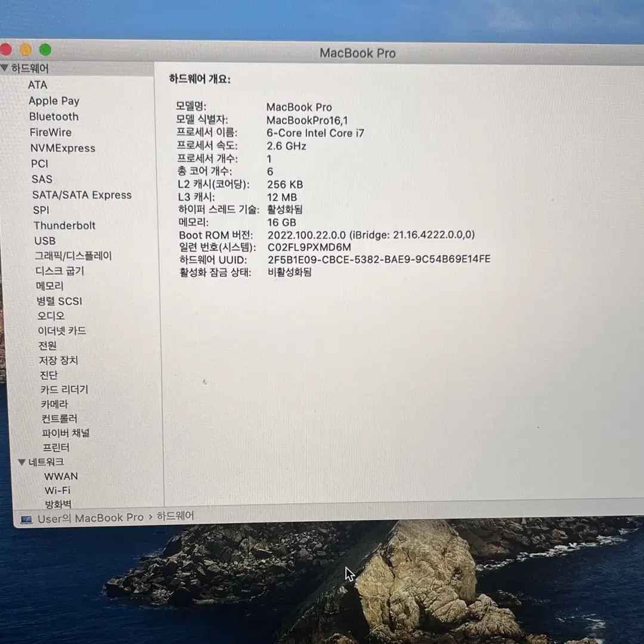Select USB in the sidebar
The image size is (644, 644).
[45, 241]
